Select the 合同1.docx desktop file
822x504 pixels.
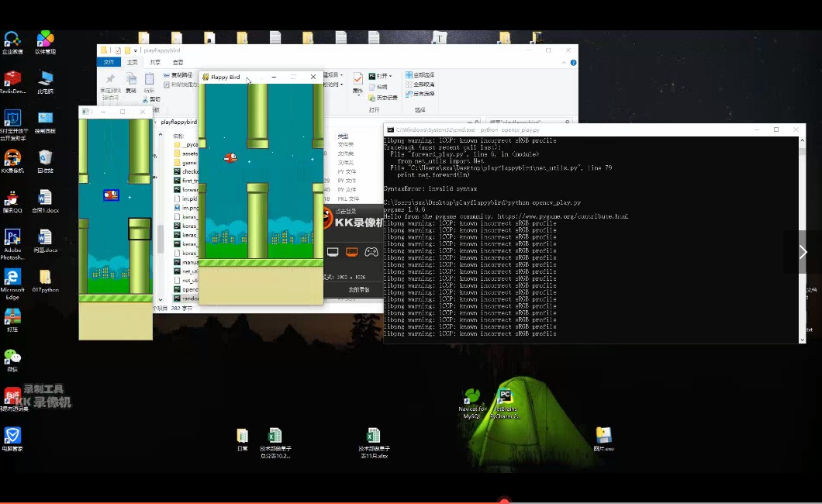point(45,201)
